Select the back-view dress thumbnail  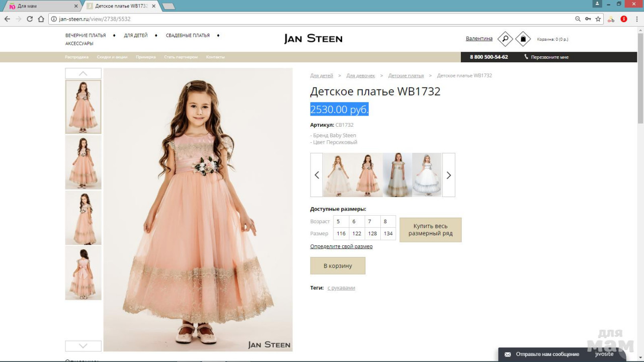pos(84,273)
